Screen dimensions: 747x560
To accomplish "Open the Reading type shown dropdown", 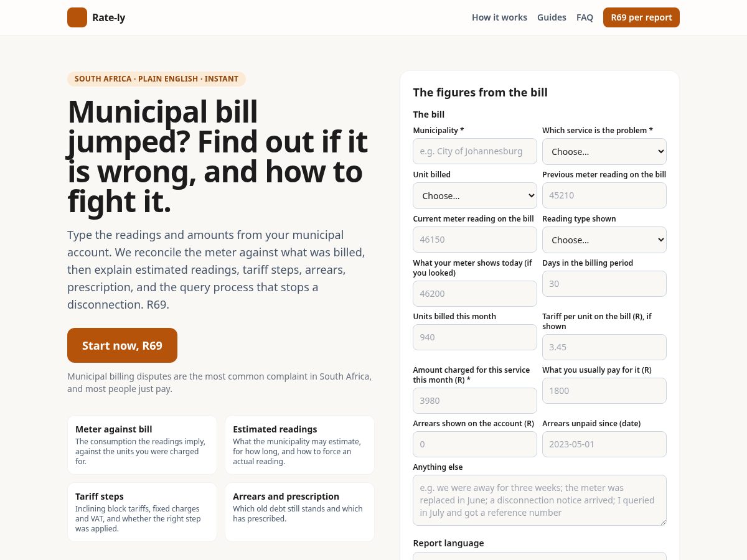I will pos(604,240).
